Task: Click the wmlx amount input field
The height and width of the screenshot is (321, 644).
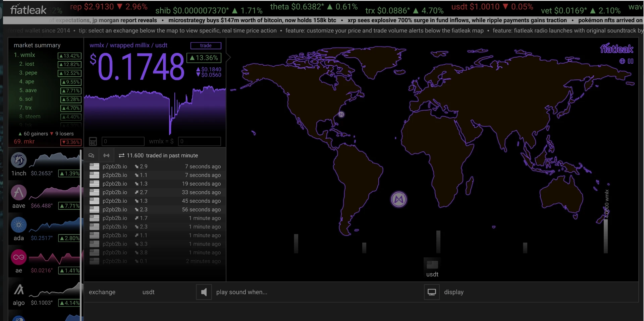Action: point(123,141)
